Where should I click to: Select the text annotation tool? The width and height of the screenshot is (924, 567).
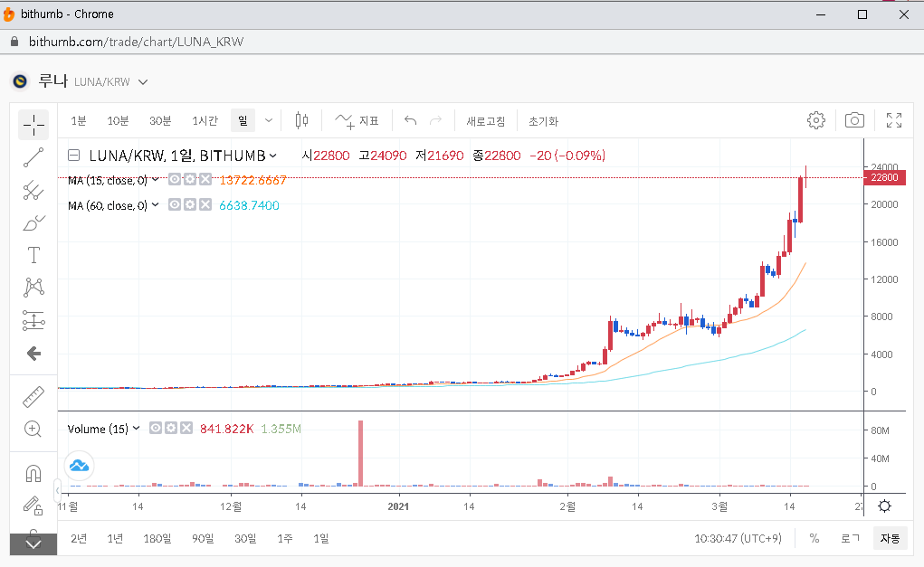[x=33, y=255]
